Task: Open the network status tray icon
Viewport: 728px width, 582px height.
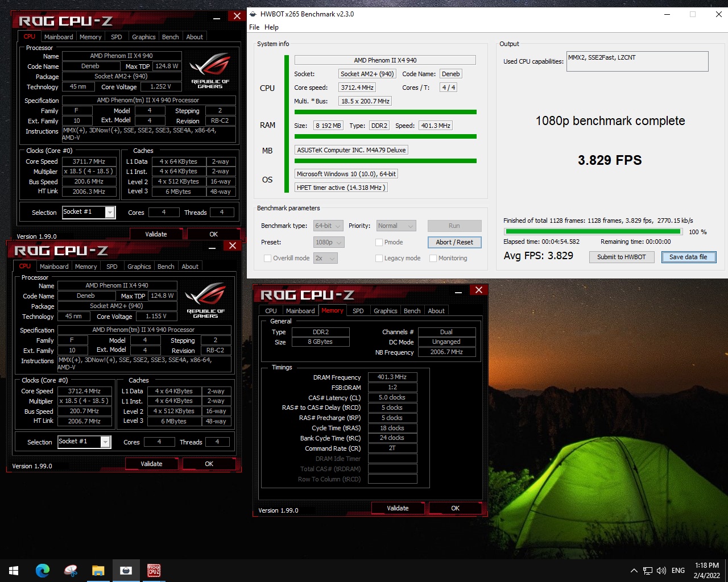Action: [x=648, y=571]
